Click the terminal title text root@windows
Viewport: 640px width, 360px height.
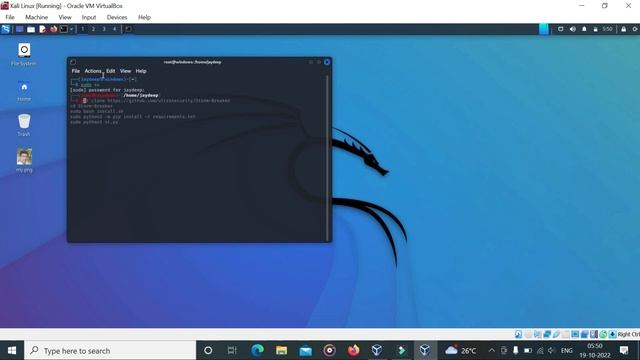pyautogui.click(x=193, y=62)
